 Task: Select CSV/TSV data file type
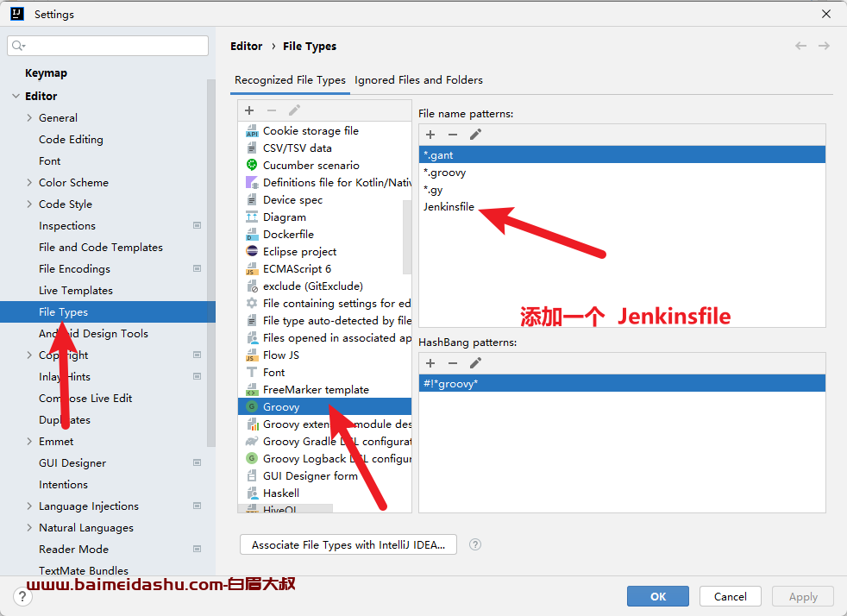pyautogui.click(x=324, y=148)
